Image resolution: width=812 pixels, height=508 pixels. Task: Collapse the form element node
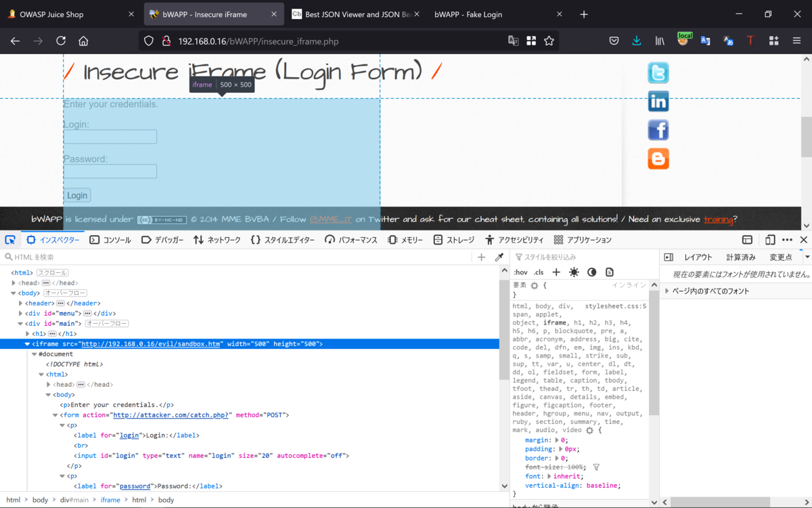[x=55, y=415]
